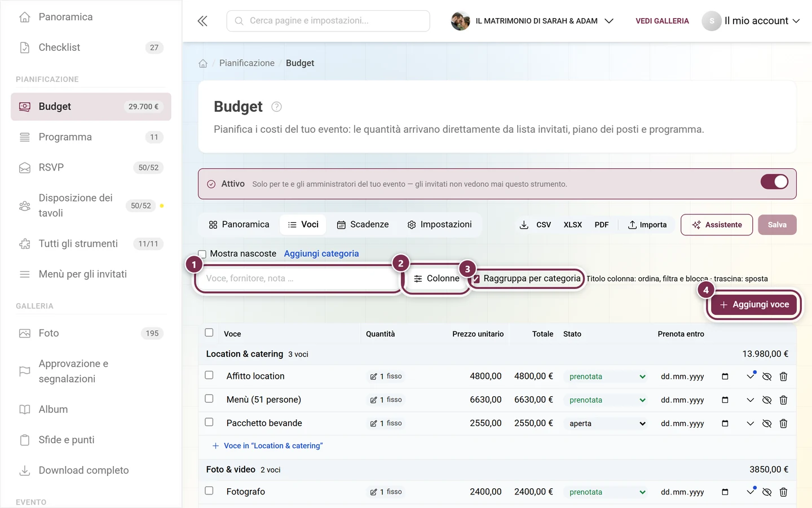Open Checklist in the sidebar
812x508 pixels.
tap(91, 47)
